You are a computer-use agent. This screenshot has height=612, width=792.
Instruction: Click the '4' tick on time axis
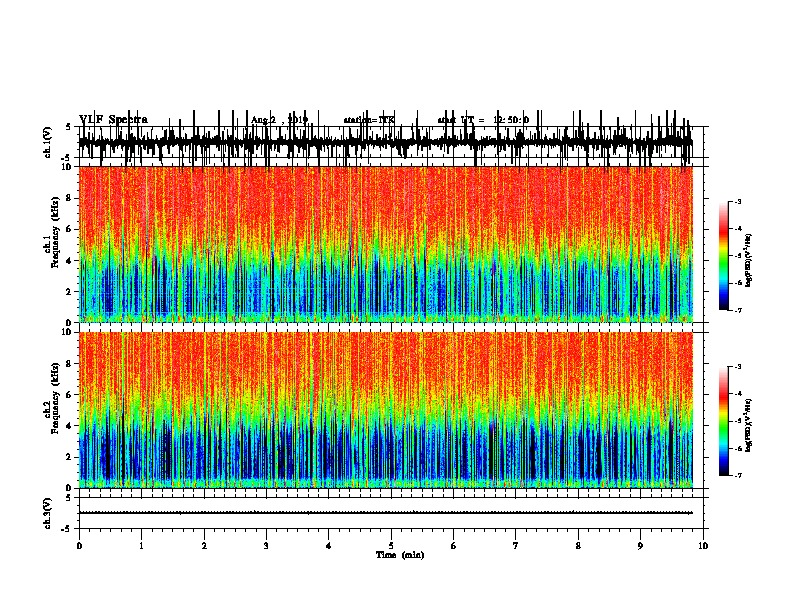click(329, 546)
